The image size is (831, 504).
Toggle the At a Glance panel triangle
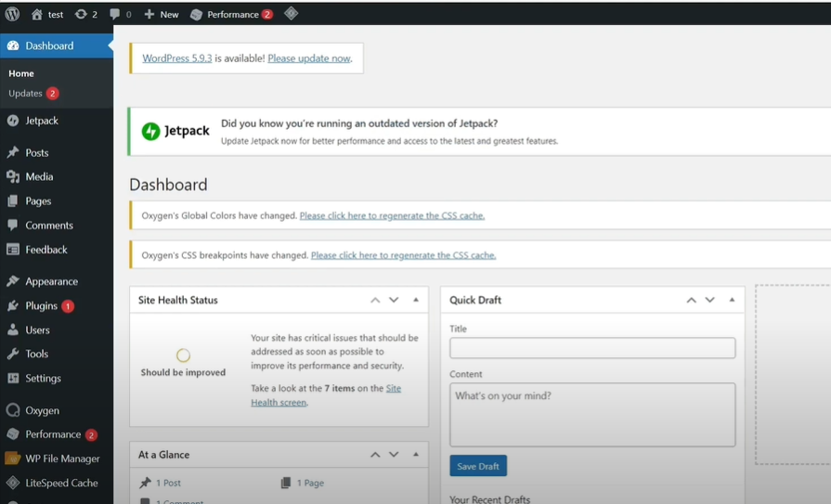(x=416, y=455)
